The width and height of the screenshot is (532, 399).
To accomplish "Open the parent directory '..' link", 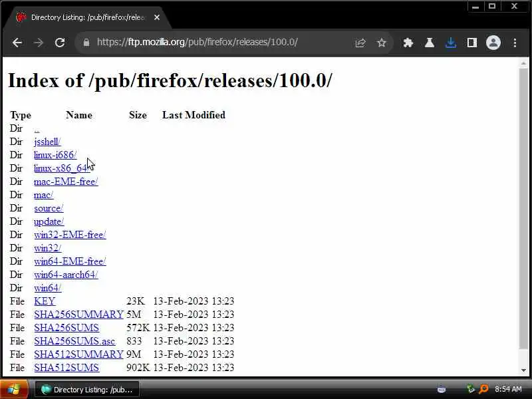I will [x=37, y=129].
